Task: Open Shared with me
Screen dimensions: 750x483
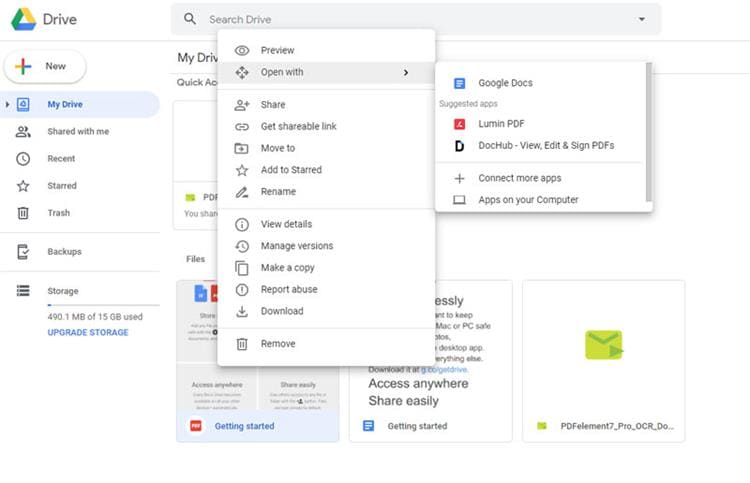Action: [x=80, y=132]
